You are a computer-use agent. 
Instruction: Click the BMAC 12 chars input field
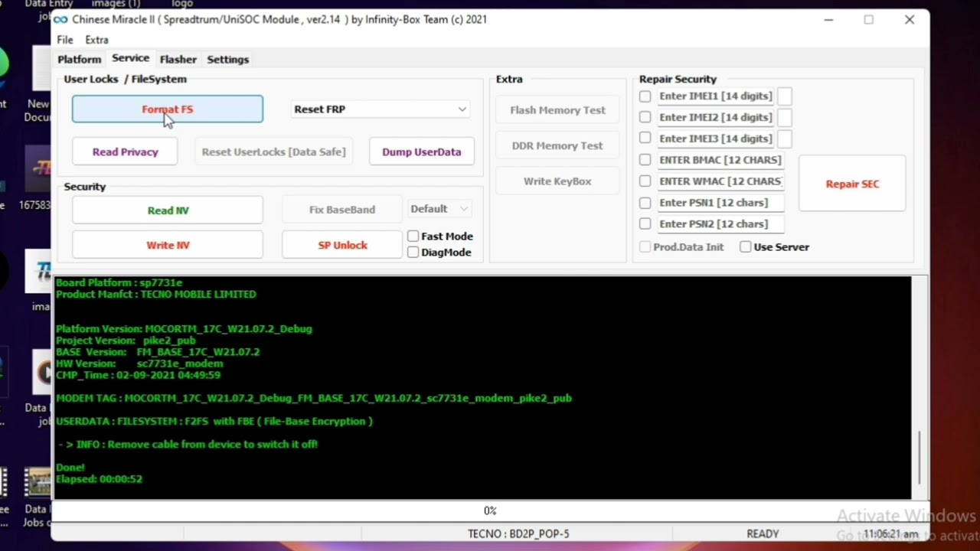[720, 159]
